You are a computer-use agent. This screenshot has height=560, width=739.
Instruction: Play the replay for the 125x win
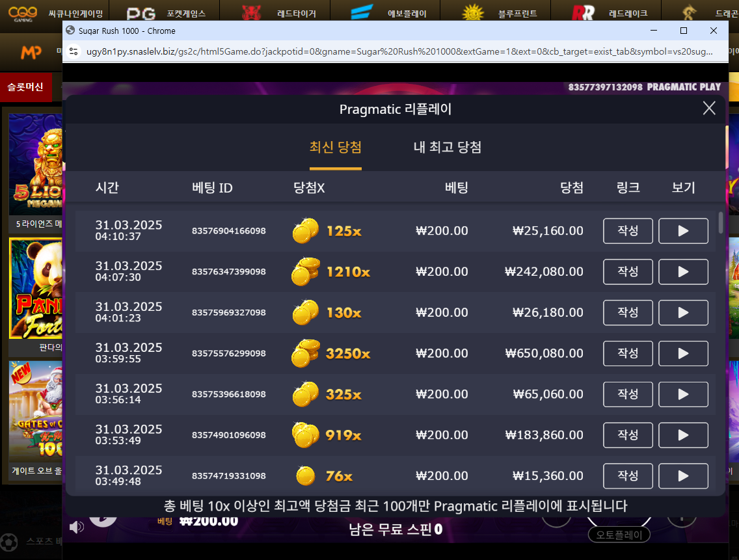(683, 231)
